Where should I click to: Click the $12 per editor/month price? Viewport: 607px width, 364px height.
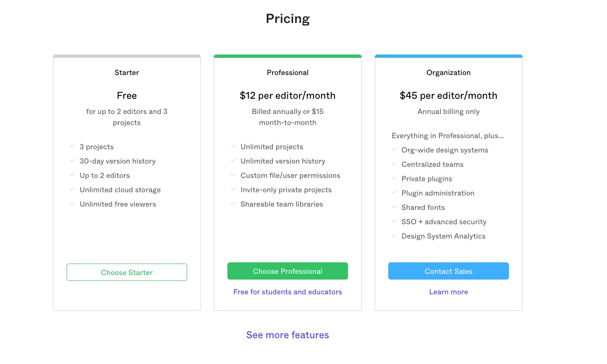coord(287,96)
